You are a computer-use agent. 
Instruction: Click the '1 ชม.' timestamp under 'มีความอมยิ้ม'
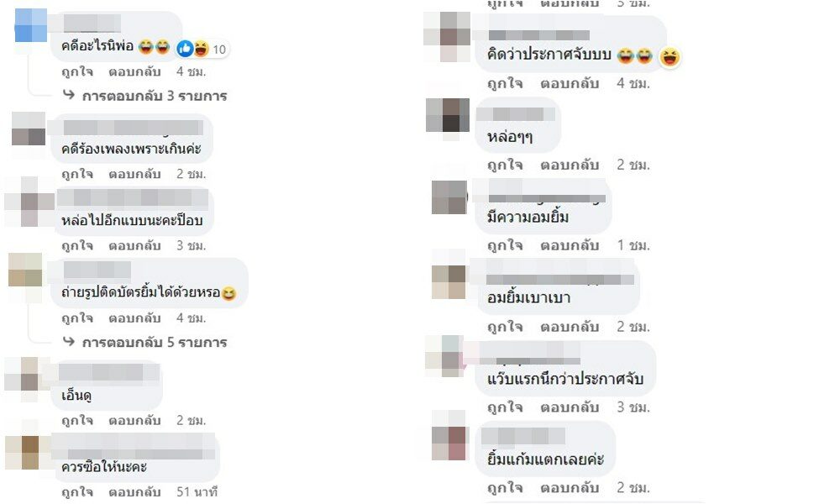pyautogui.click(x=633, y=245)
